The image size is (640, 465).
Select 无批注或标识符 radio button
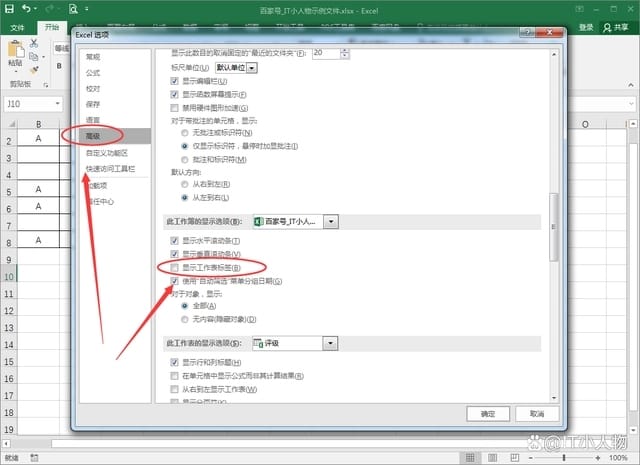tap(184, 133)
